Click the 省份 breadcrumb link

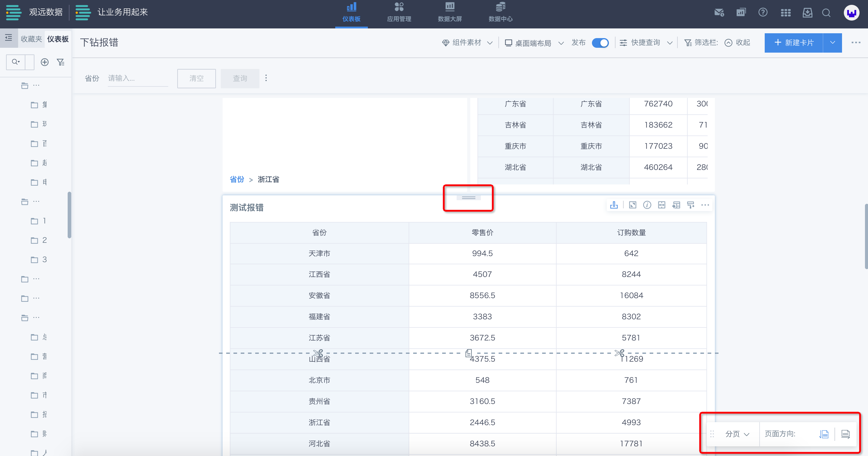coord(236,179)
